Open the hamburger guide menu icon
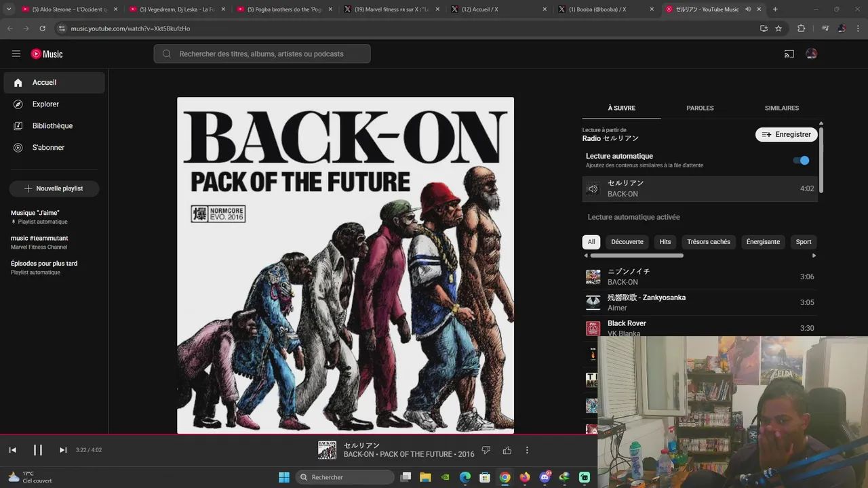The image size is (868, 488). [16, 54]
